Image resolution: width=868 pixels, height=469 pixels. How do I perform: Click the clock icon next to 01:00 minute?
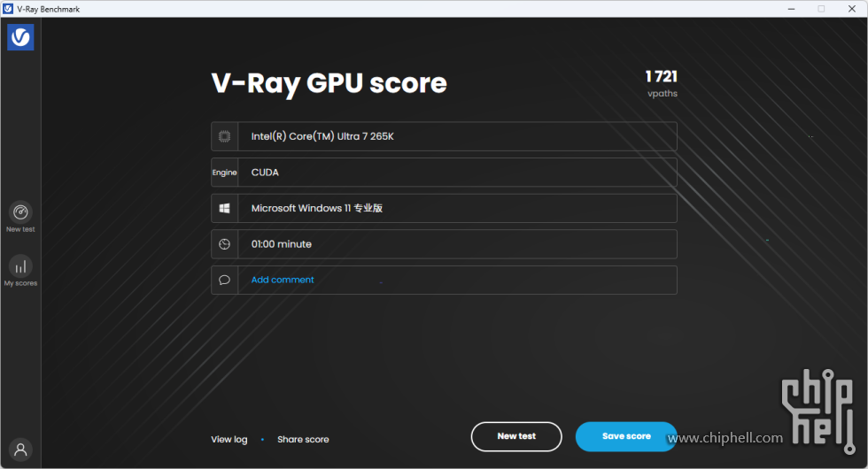224,244
